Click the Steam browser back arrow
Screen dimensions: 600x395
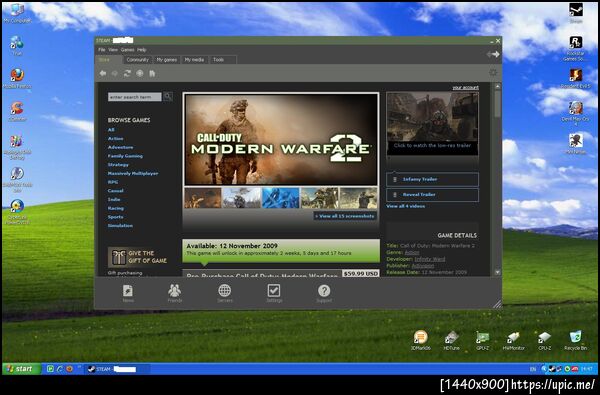(103, 73)
